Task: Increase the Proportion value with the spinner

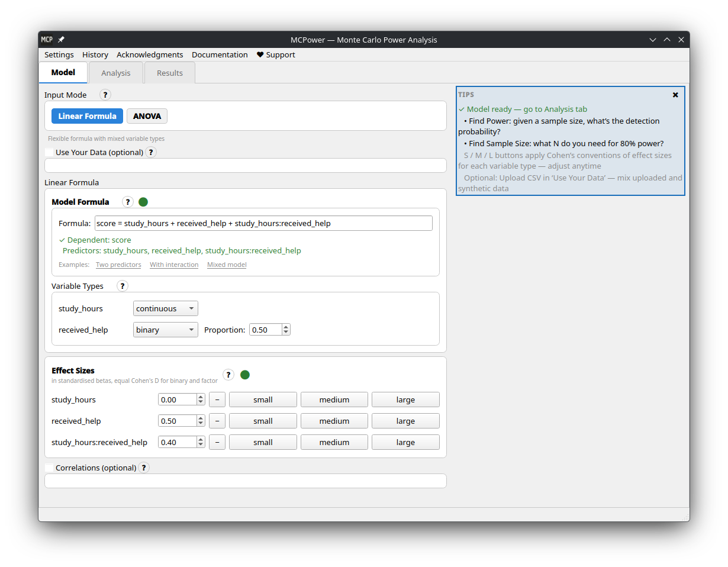Action: 286,327
